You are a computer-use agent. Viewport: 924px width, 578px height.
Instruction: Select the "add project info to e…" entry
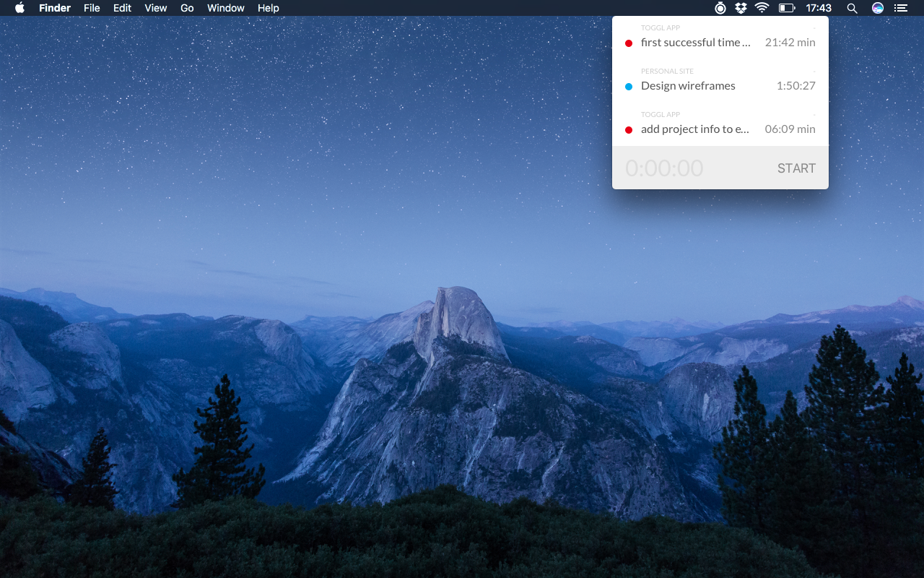pyautogui.click(x=695, y=129)
